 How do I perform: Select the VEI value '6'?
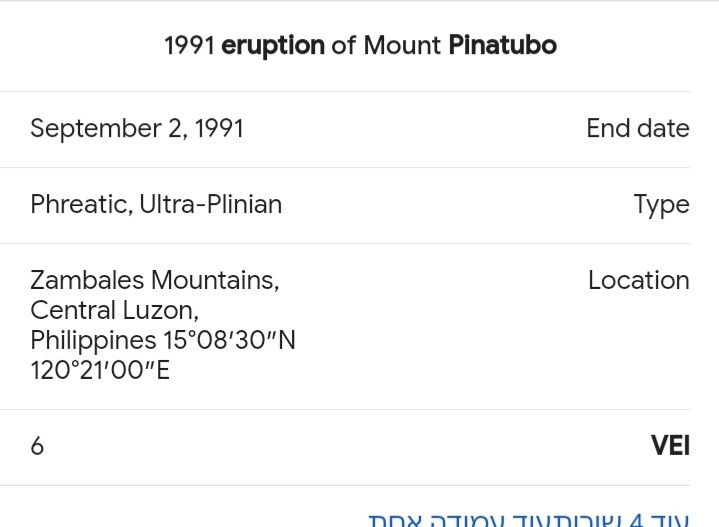click(x=37, y=446)
